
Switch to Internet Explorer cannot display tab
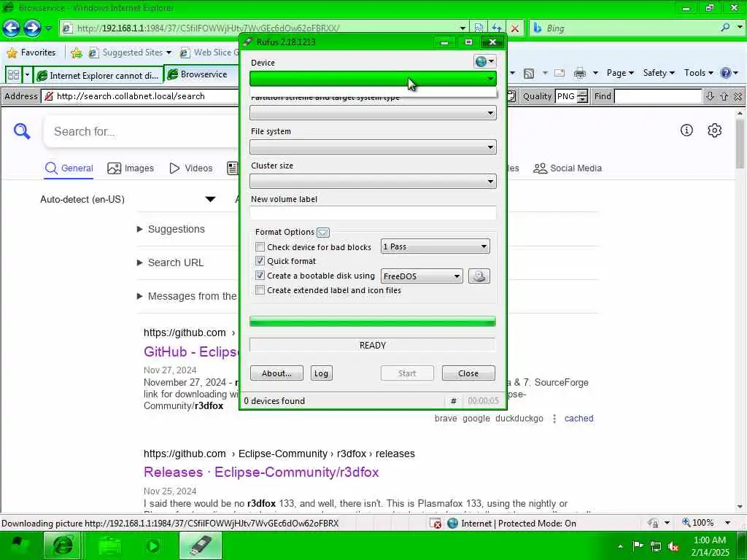pyautogui.click(x=98, y=75)
